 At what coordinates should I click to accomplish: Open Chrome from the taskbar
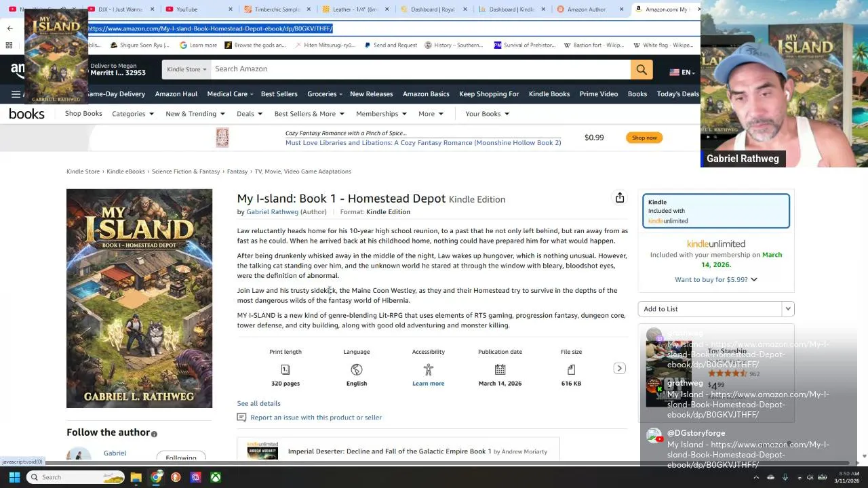(x=156, y=477)
